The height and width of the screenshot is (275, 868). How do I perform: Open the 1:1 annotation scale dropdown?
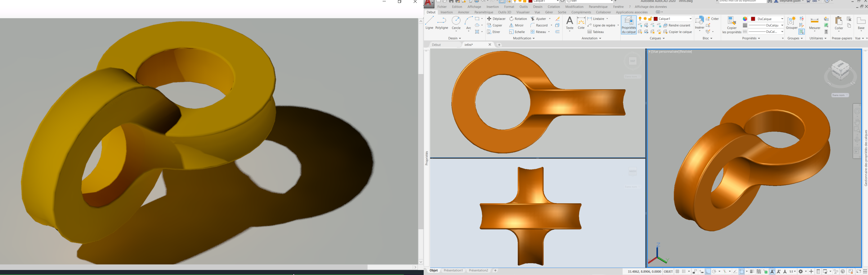[x=793, y=272]
